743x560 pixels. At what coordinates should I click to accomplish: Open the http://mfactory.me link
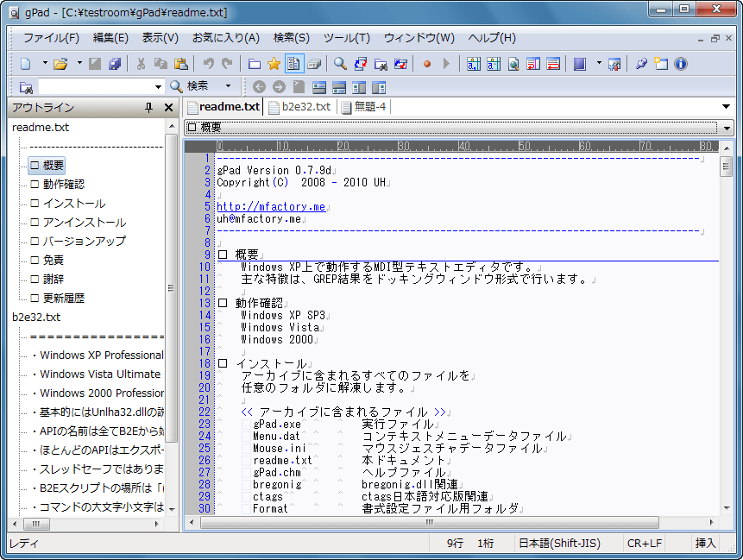click(x=271, y=206)
